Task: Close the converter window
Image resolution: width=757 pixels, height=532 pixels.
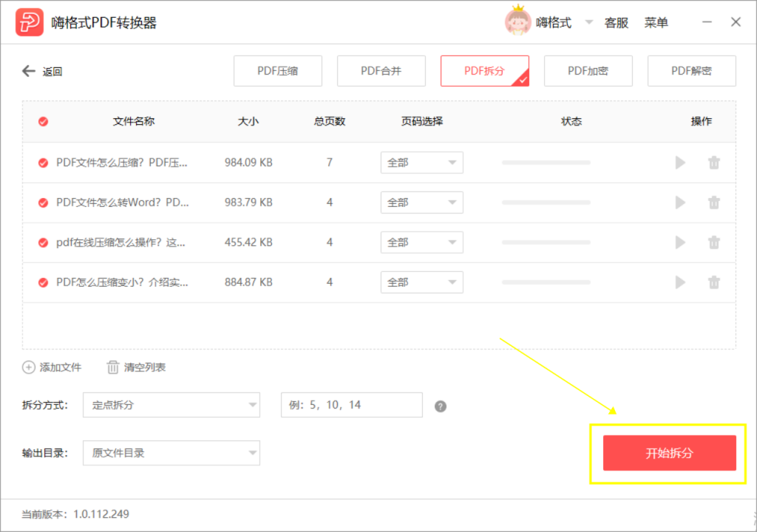Action: (736, 22)
